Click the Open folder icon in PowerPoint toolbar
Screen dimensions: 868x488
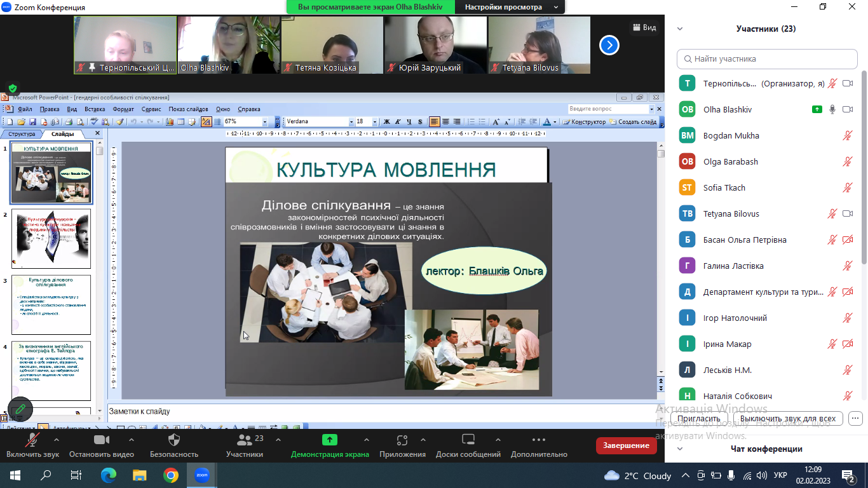(x=21, y=121)
